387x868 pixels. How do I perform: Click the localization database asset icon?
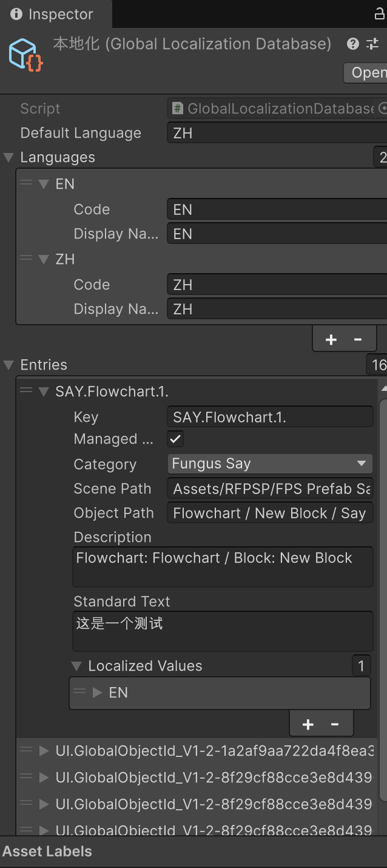[x=25, y=54]
